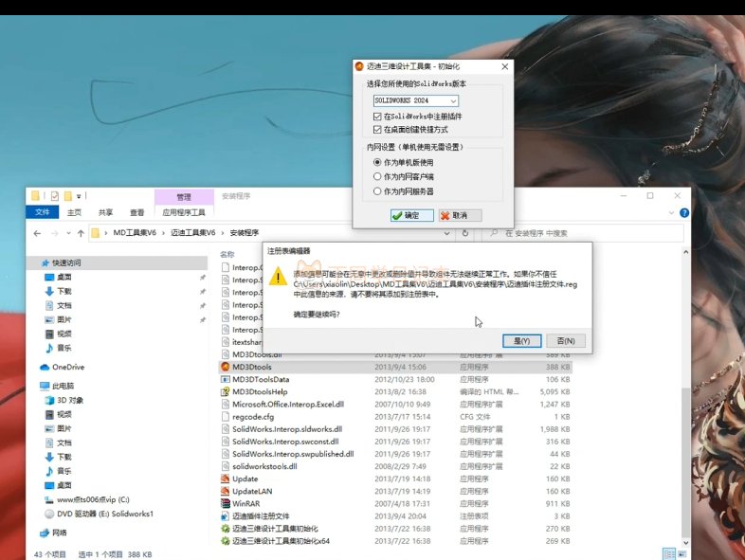Expand the address bar history dropdown
Image resolution: width=745 pixels, height=560 pixels.
pos(445,232)
